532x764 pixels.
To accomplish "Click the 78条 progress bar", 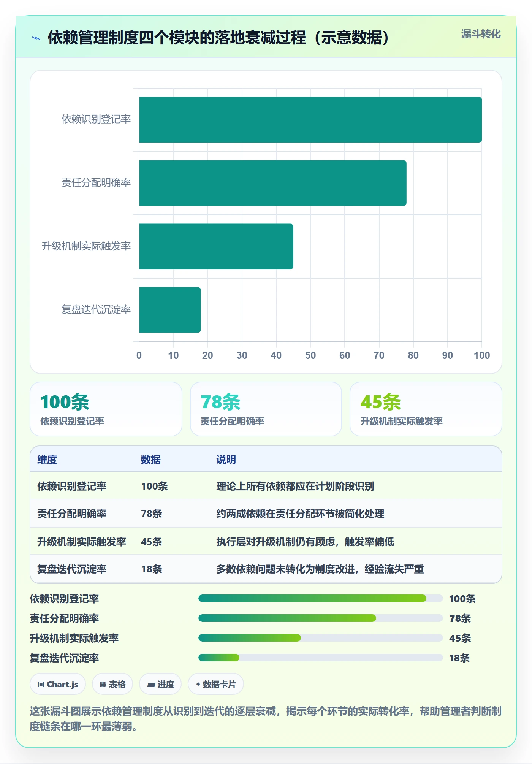I will (321, 618).
